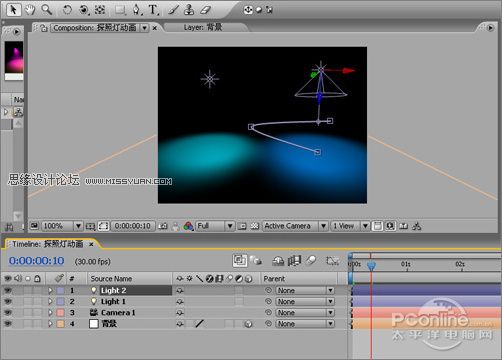The width and height of the screenshot is (502, 360).
Task: Toggle the transparency grid icon
Action: [255, 226]
